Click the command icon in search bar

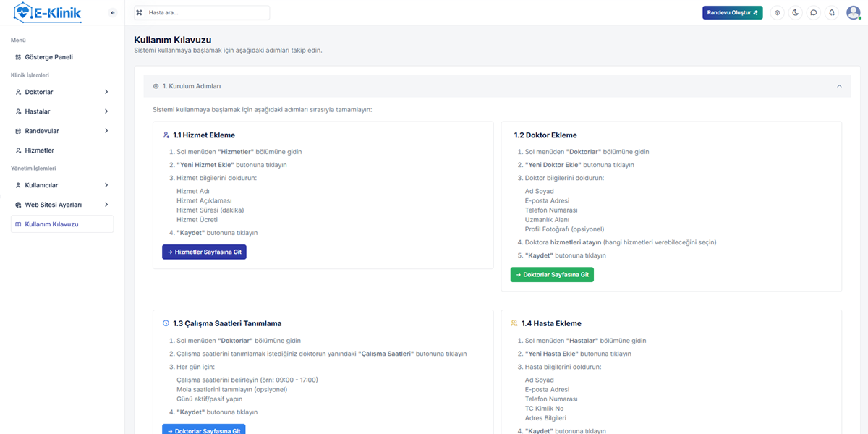[140, 13]
